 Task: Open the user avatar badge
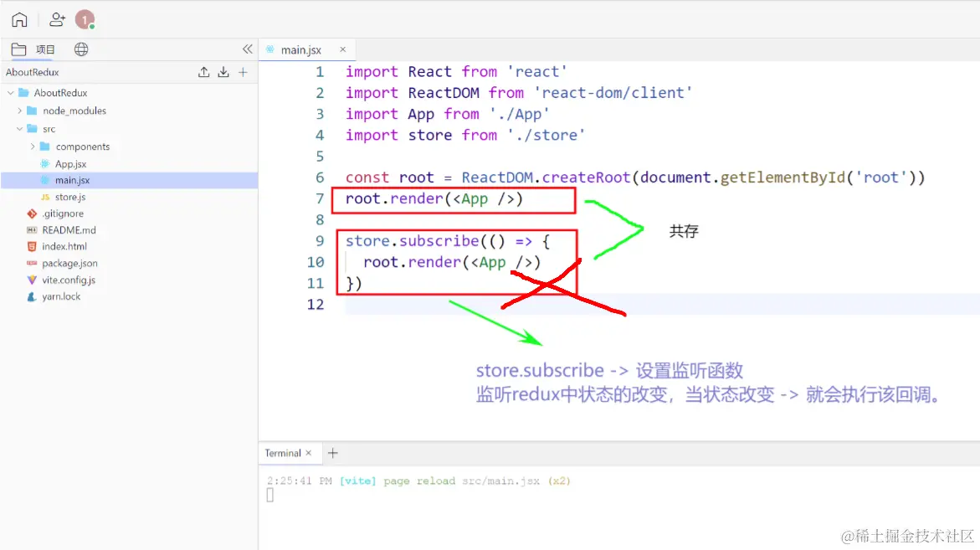(85, 20)
